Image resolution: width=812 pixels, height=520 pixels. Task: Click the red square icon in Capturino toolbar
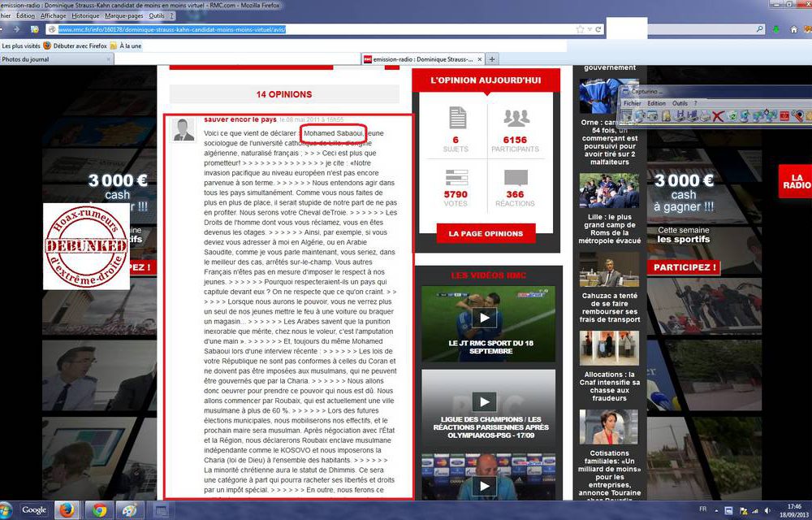[784, 116]
